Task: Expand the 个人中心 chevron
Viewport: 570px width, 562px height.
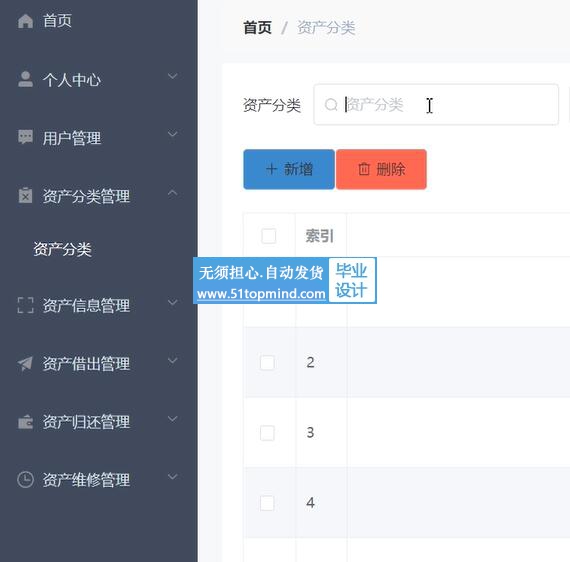Action: (173, 76)
